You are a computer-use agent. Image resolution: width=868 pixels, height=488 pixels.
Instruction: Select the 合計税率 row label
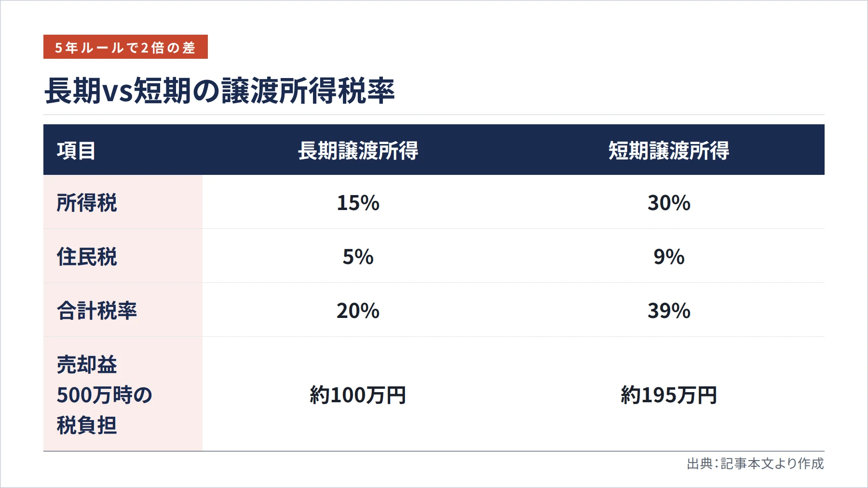click(x=97, y=310)
